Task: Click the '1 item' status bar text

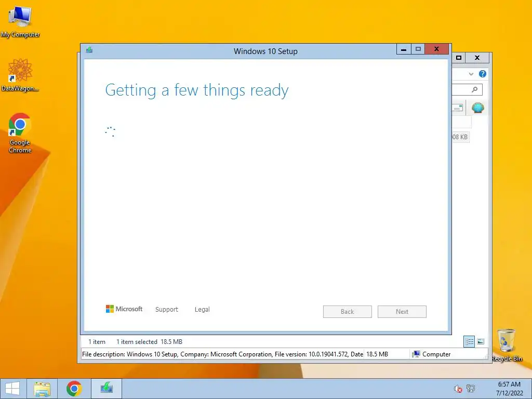Action: click(x=97, y=342)
